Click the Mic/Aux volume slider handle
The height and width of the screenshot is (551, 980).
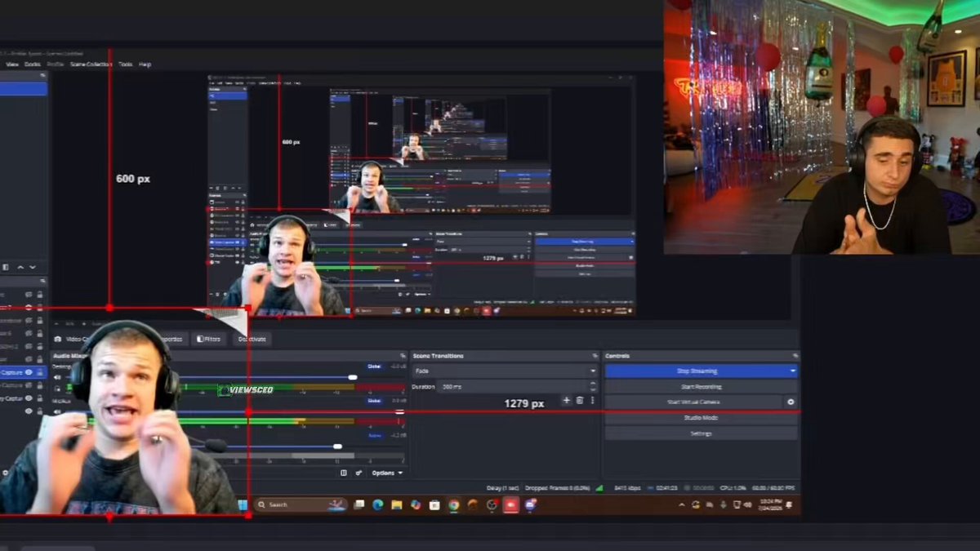(x=399, y=411)
